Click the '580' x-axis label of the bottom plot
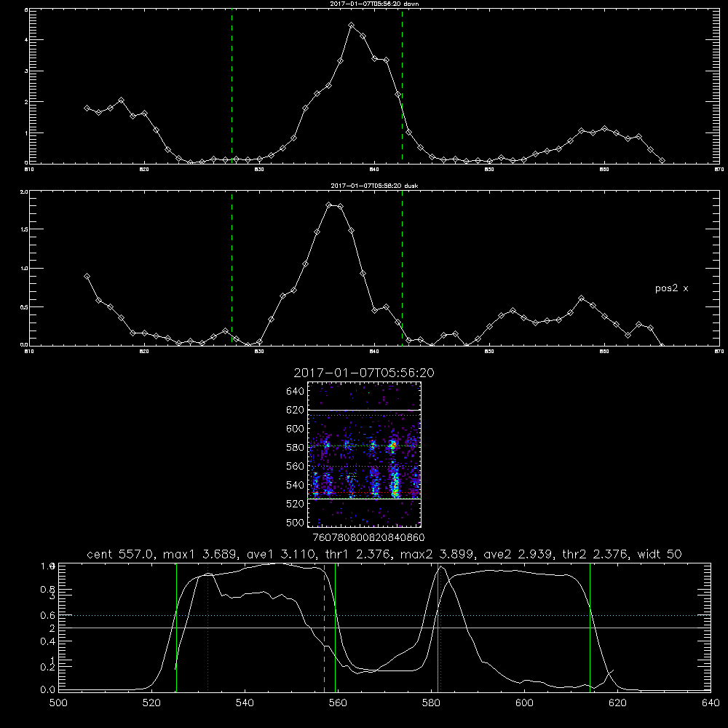 coord(431,703)
